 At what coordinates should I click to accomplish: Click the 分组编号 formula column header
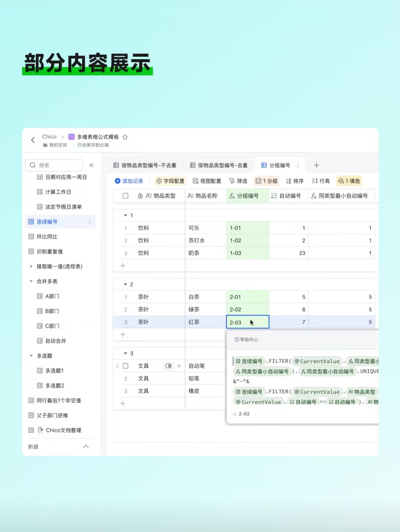pos(247,196)
